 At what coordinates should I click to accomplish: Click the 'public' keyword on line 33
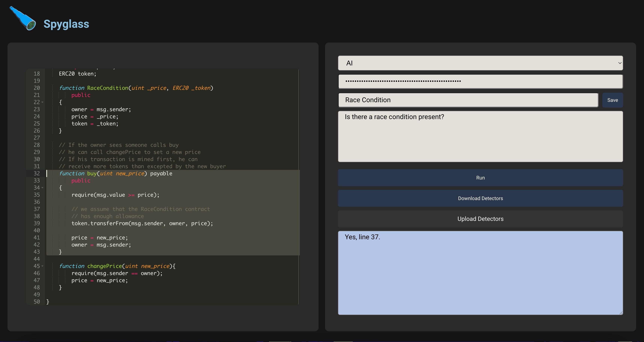click(81, 181)
